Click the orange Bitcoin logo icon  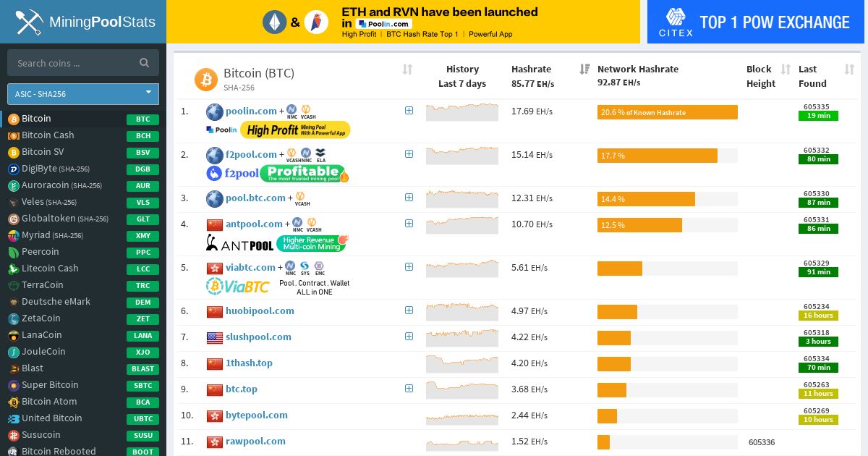click(206, 80)
